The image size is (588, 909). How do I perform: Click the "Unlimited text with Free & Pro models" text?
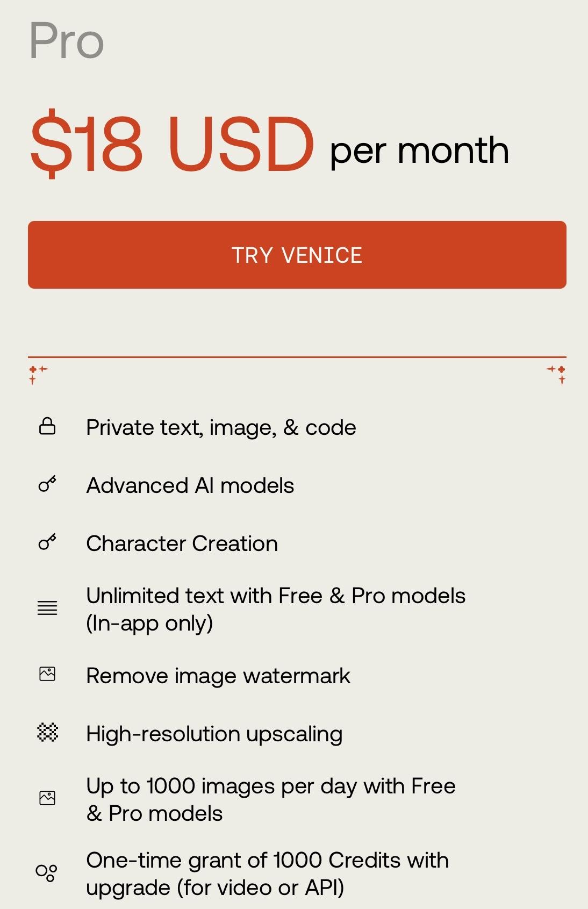(276, 596)
